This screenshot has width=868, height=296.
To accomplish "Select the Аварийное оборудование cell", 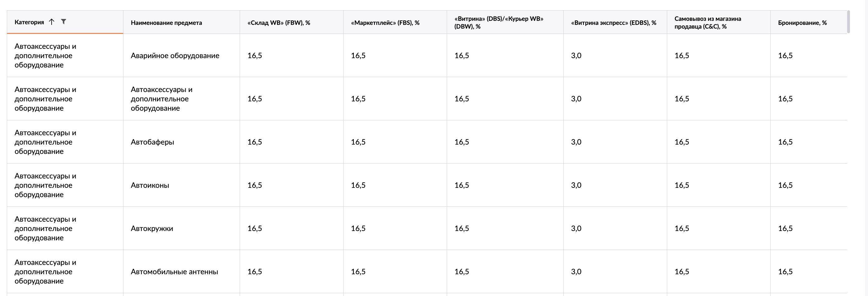I will click(175, 56).
